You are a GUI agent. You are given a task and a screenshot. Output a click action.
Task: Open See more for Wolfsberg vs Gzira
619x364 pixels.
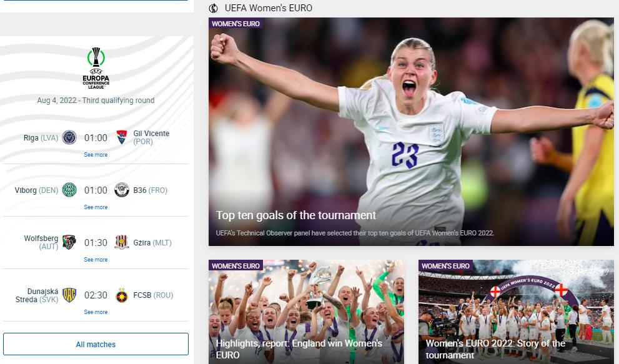96,260
